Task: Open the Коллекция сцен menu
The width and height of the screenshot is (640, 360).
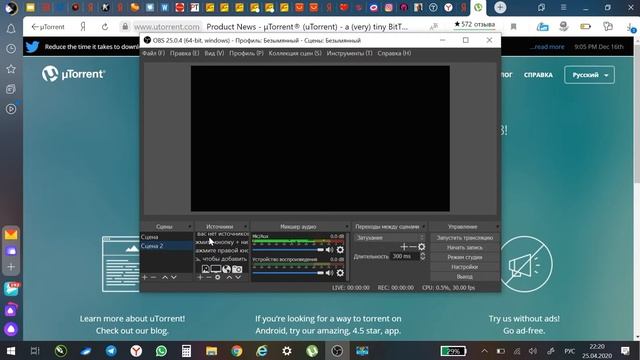Action: [x=295, y=53]
